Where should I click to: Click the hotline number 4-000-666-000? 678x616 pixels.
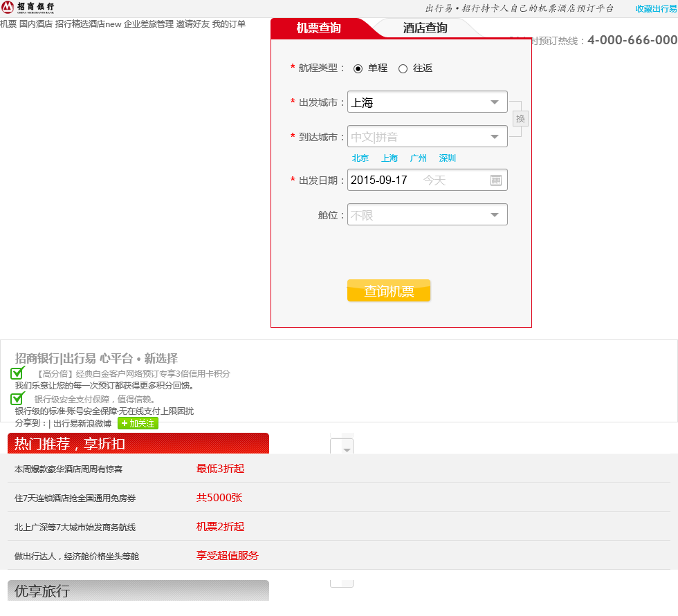632,40
